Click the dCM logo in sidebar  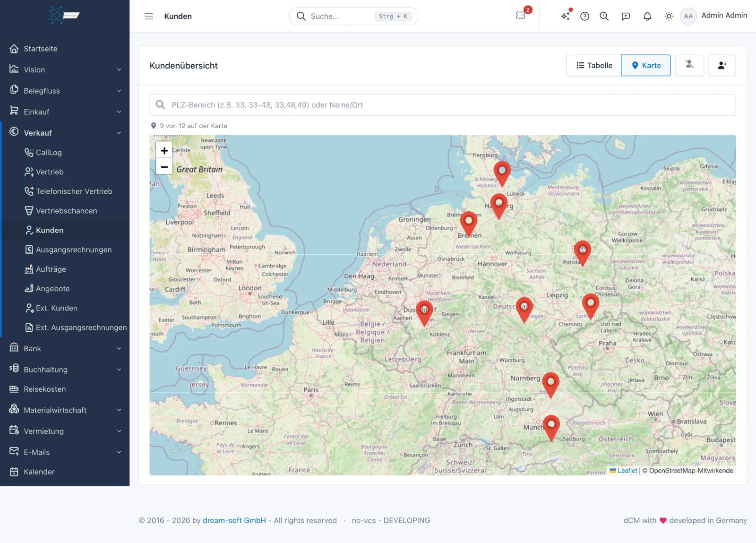(x=64, y=15)
